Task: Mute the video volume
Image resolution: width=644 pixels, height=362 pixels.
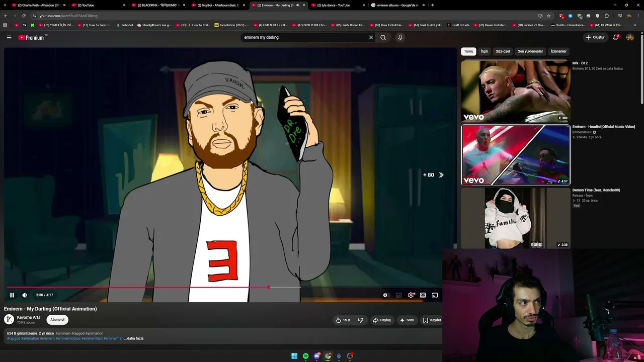Action: click(x=25, y=295)
